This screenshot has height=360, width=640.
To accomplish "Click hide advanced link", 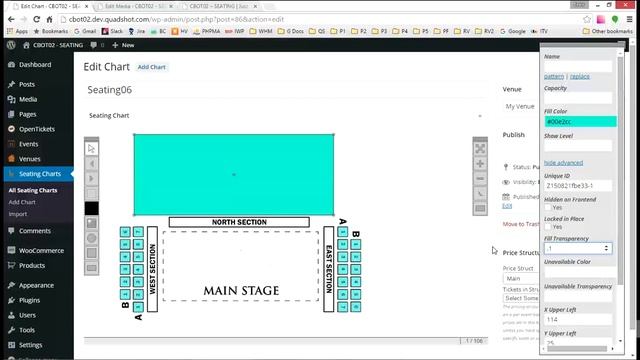I will point(563,163).
